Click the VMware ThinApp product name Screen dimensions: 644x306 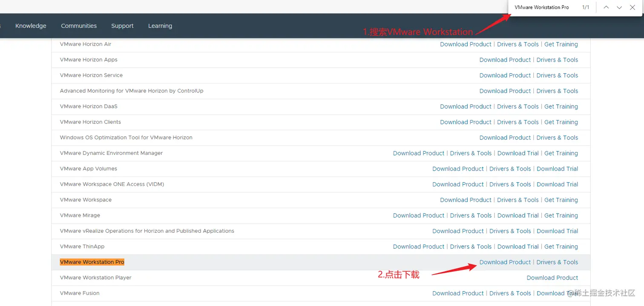[x=82, y=246]
